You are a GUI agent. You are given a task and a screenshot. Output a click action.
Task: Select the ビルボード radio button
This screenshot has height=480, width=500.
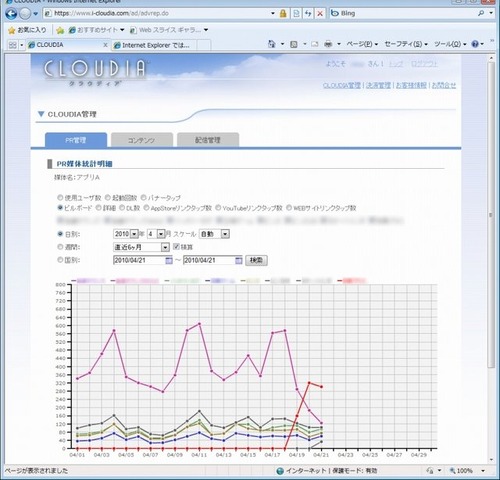pos(60,208)
